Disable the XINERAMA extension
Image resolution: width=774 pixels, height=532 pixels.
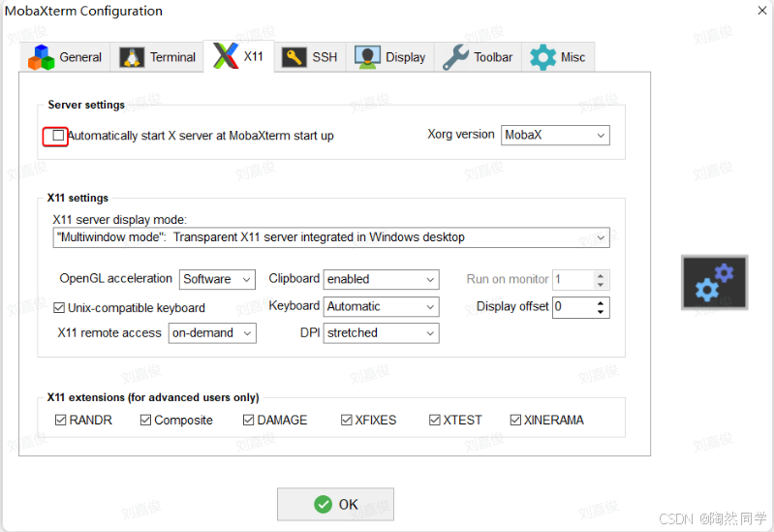pyautogui.click(x=515, y=420)
